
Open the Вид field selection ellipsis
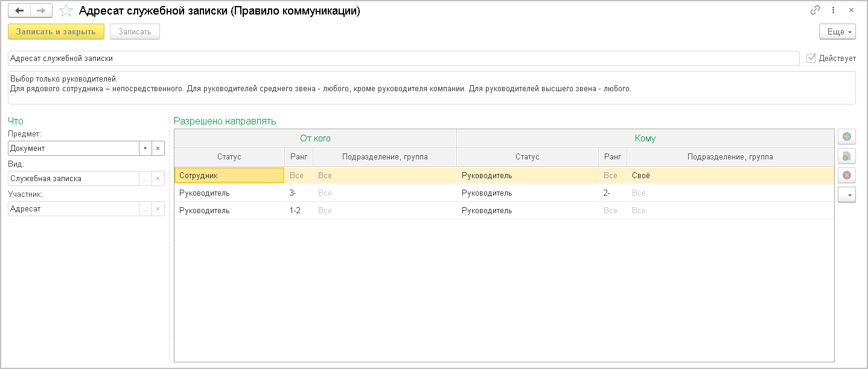145,178
